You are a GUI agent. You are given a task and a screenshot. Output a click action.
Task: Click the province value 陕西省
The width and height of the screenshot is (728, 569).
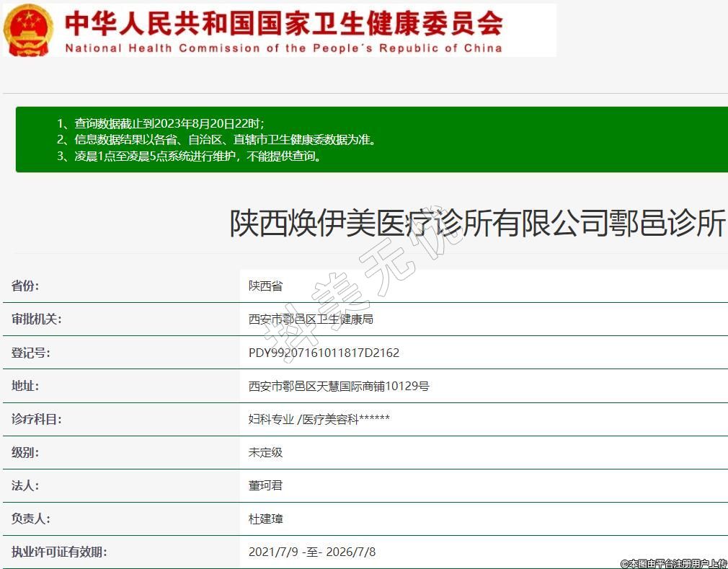(265, 286)
